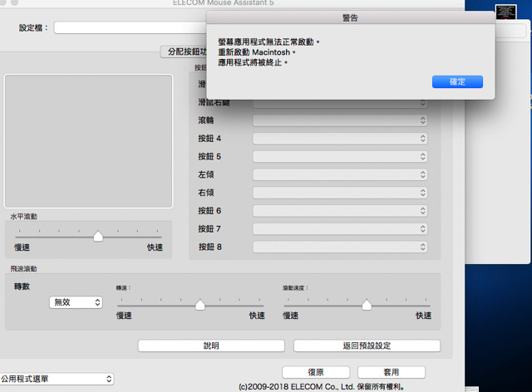Open the 按鈕 7 function dropdown
The height and width of the screenshot is (392, 532).
coord(340,229)
